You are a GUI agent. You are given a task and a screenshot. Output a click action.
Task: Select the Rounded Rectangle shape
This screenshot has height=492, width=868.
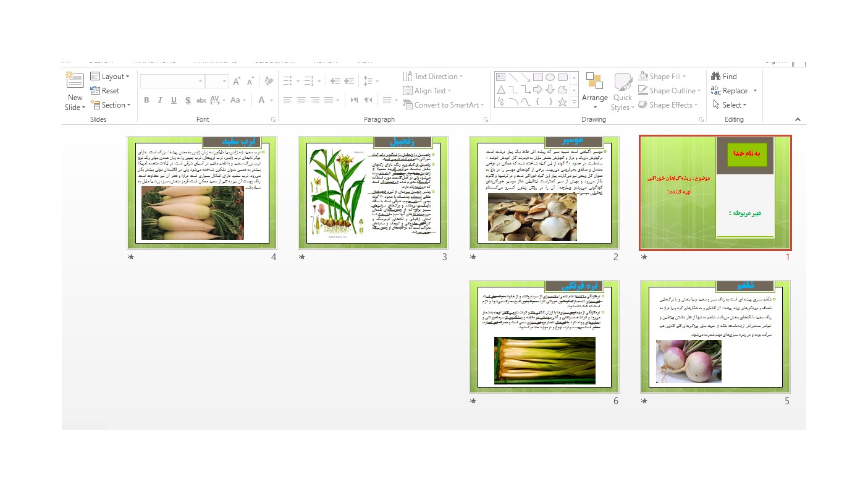[x=562, y=77]
